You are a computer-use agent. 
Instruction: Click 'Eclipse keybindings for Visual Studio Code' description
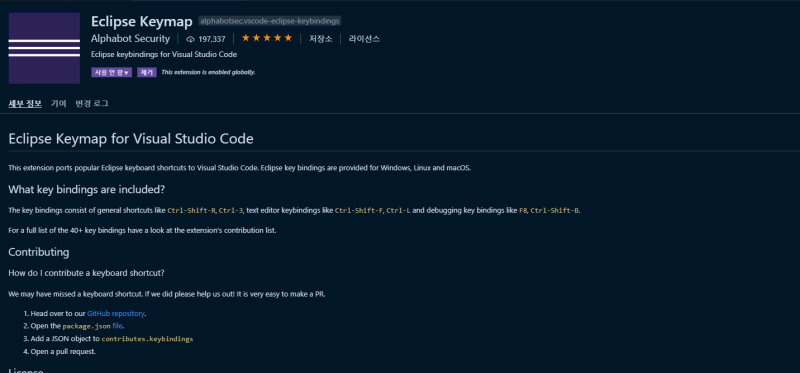(x=164, y=54)
